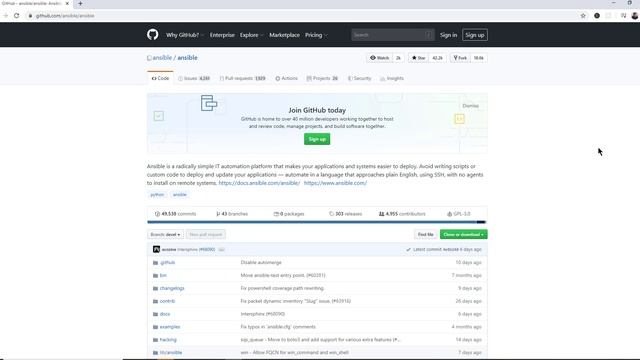The height and width of the screenshot is (360, 640).
Task: Open the commit author avatar thumbnail
Action: click(156, 249)
